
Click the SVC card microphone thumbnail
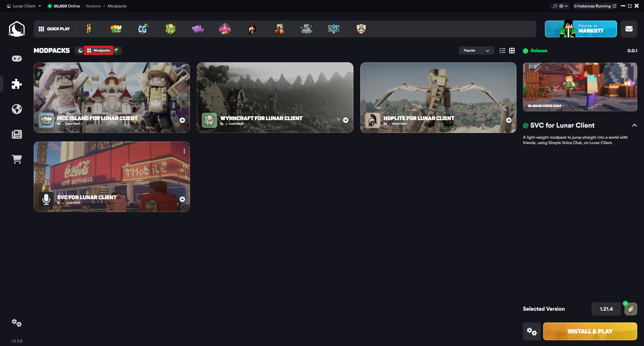[x=46, y=199]
